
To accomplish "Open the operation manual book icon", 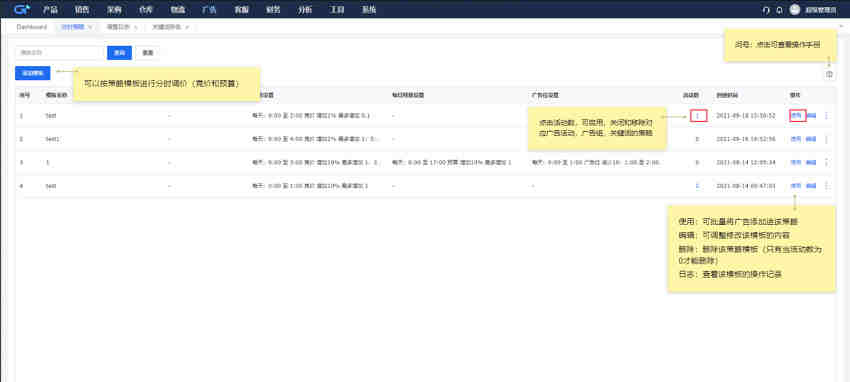I will [x=829, y=75].
